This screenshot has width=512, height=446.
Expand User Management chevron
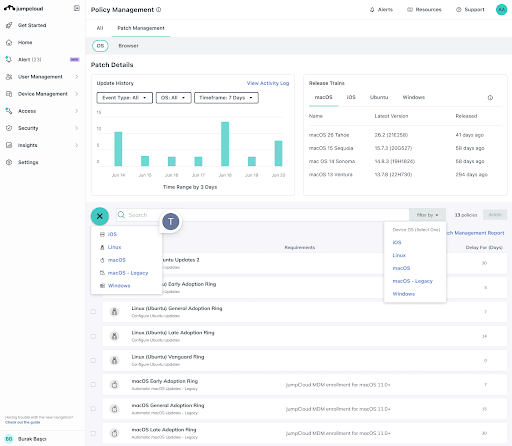77,77
